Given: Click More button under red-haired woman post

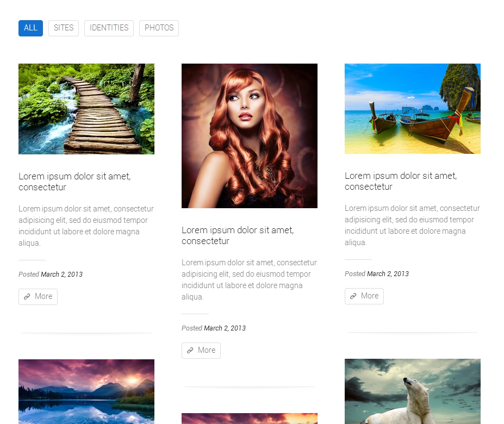Looking at the screenshot, I should tap(201, 351).
